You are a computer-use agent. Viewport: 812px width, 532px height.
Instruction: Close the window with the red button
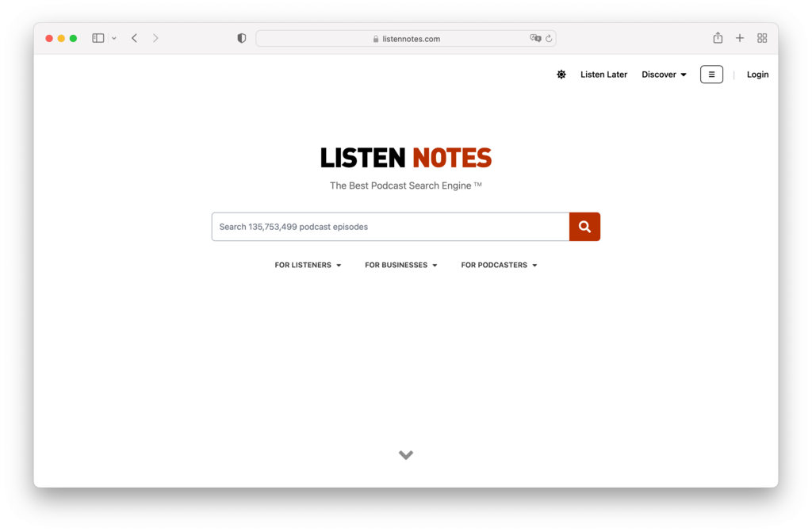pyautogui.click(x=49, y=38)
